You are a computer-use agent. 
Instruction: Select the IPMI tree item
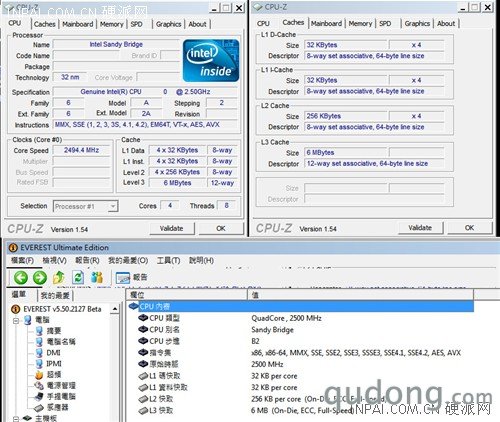(x=54, y=364)
